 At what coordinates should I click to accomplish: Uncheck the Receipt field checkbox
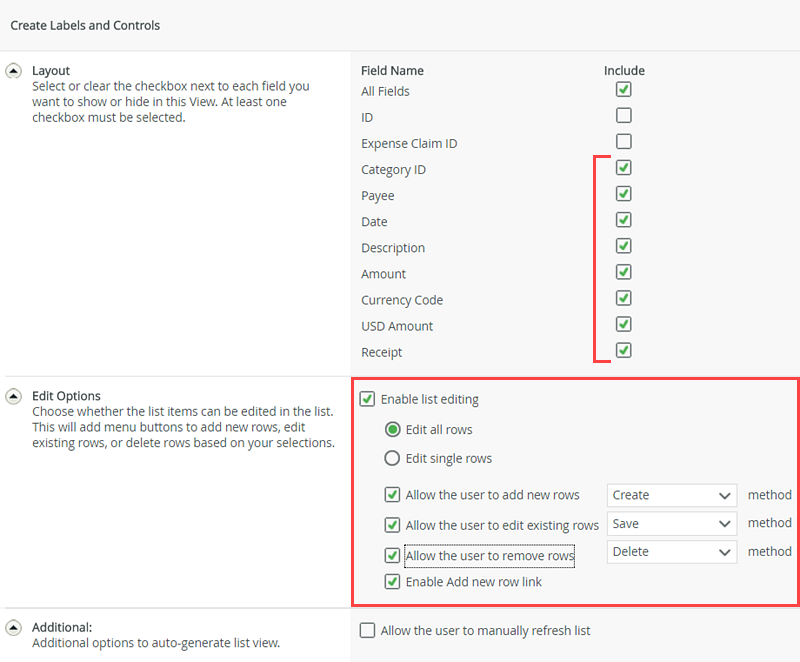click(624, 350)
